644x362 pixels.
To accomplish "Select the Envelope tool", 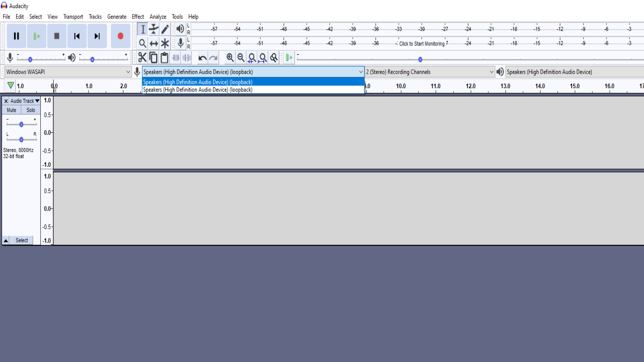I will (154, 29).
